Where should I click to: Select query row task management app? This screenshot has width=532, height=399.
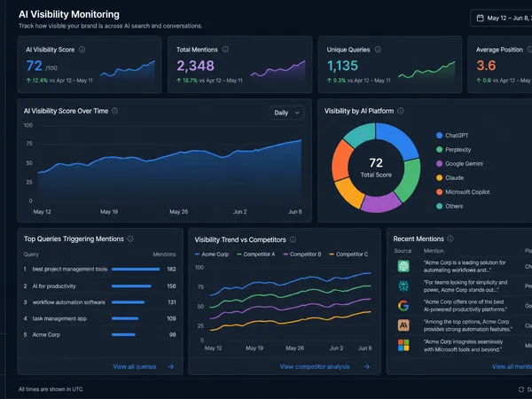(99, 318)
